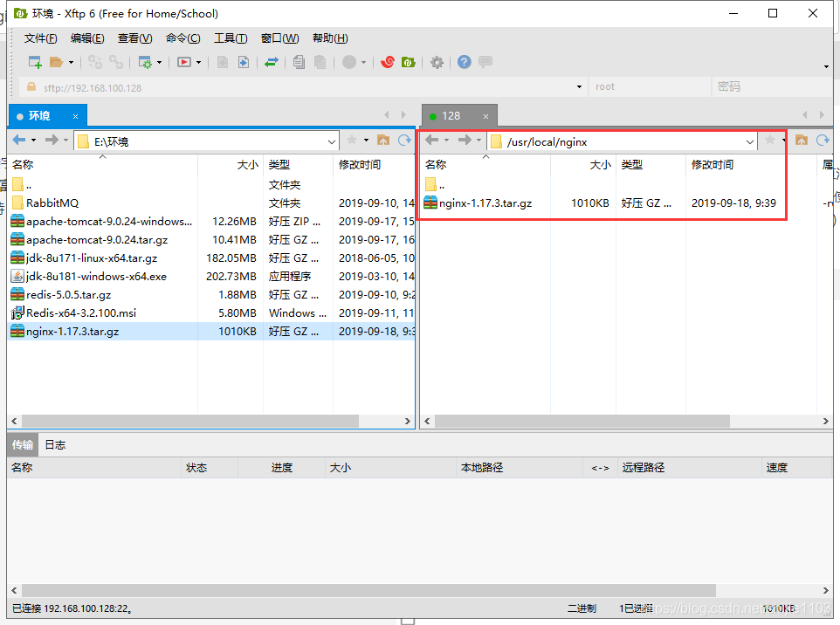This screenshot has width=840, height=625.
Task: Expand the dropdown beside the play icon
Action: click(x=198, y=63)
